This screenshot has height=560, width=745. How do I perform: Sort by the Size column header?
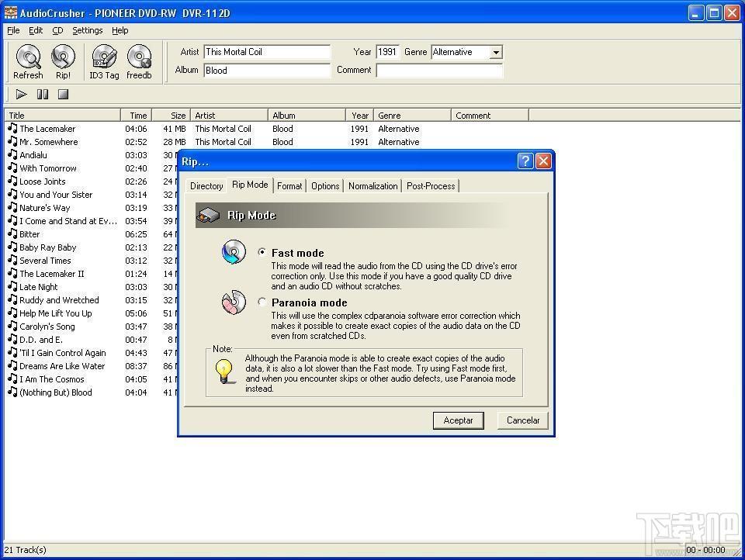coord(171,116)
